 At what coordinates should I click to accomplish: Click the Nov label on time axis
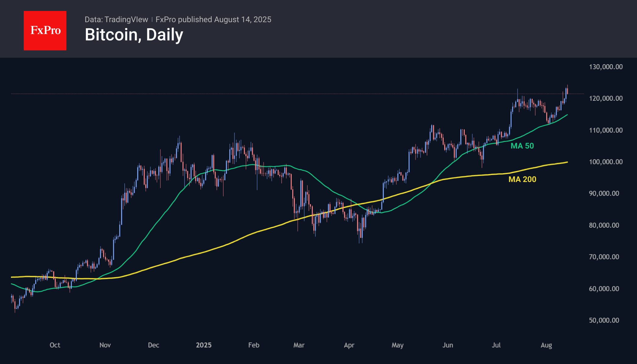tap(105, 345)
